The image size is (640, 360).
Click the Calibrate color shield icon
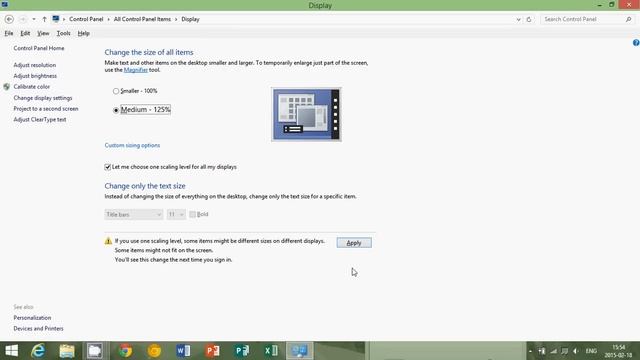(x=7, y=87)
